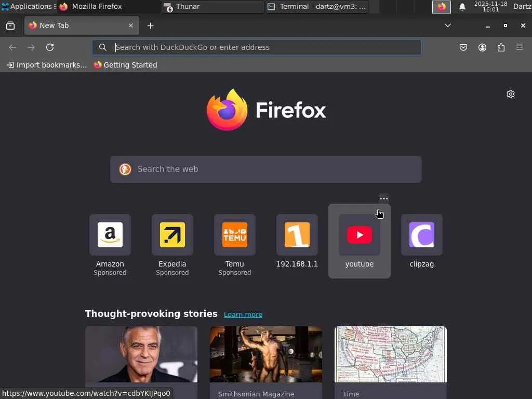Open Smithsonian Magazine story thumbnail
The width and height of the screenshot is (532, 399).
[x=265, y=354]
